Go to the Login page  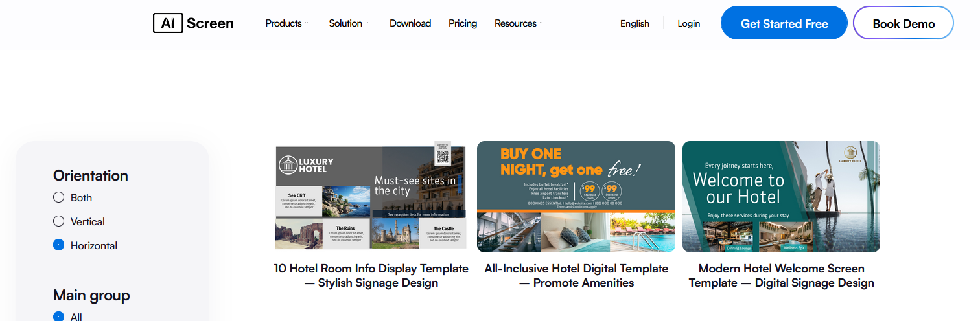pyautogui.click(x=689, y=23)
